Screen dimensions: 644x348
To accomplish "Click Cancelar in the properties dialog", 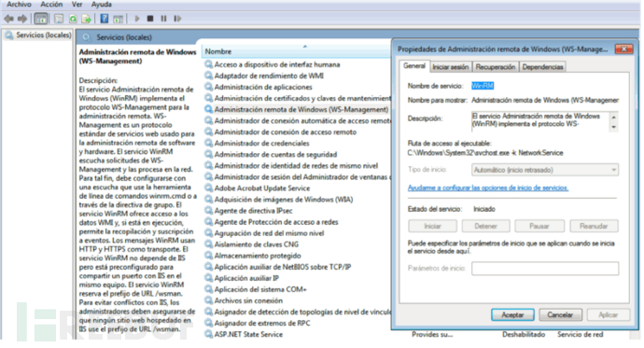I will (x=560, y=314).
